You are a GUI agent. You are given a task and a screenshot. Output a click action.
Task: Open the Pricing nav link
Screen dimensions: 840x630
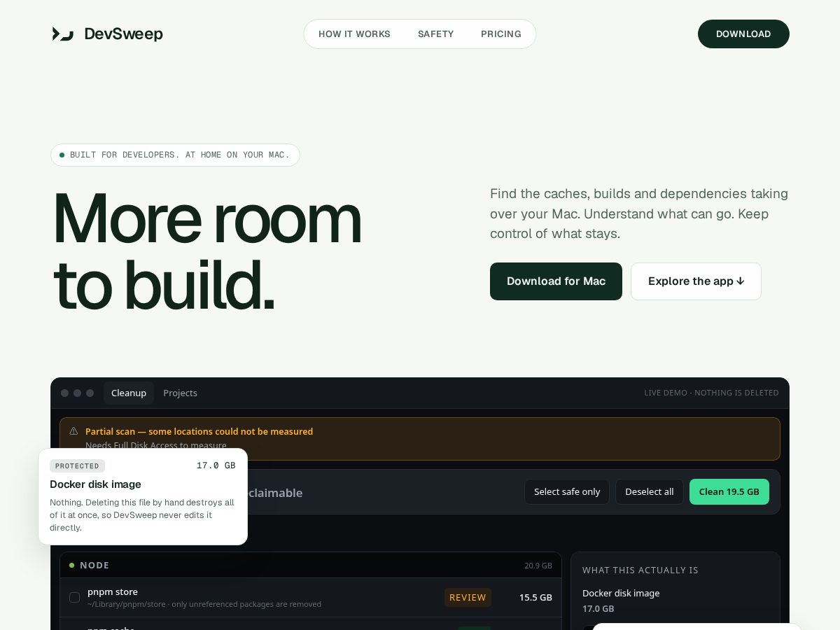501,34
